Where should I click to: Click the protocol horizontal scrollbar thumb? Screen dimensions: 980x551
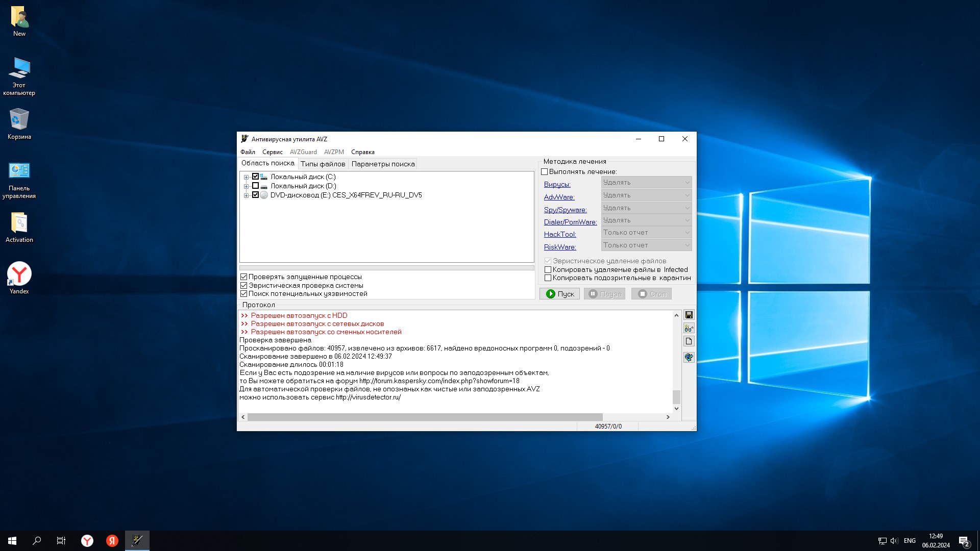[425, 417]
